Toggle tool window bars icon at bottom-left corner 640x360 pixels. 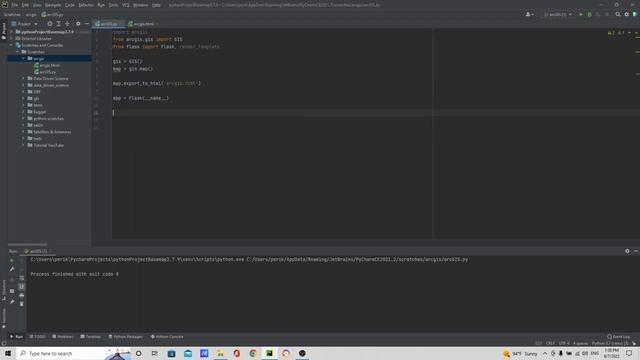4,344
